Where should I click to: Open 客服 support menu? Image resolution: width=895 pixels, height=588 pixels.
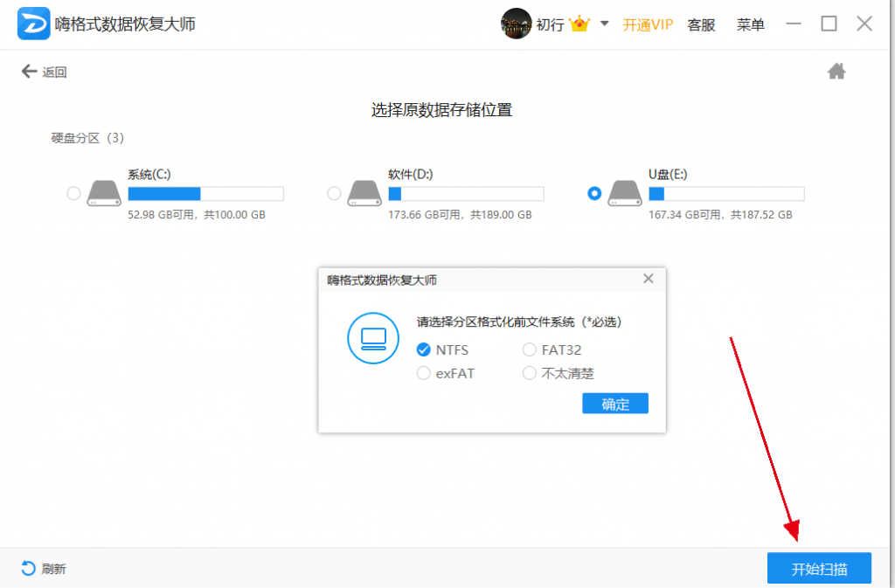pyautogui.click(x=701, y=24)
